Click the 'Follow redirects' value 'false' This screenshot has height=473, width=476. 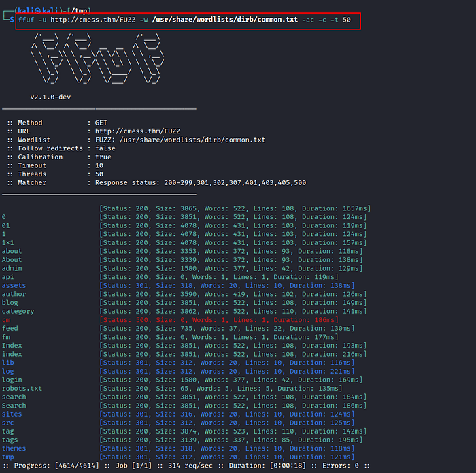[105, 148]
